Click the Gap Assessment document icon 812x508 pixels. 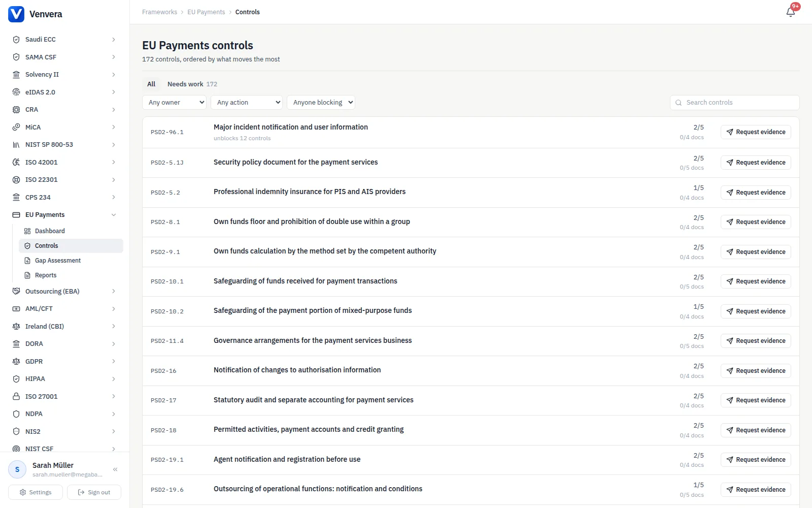[x=27, y=261]
